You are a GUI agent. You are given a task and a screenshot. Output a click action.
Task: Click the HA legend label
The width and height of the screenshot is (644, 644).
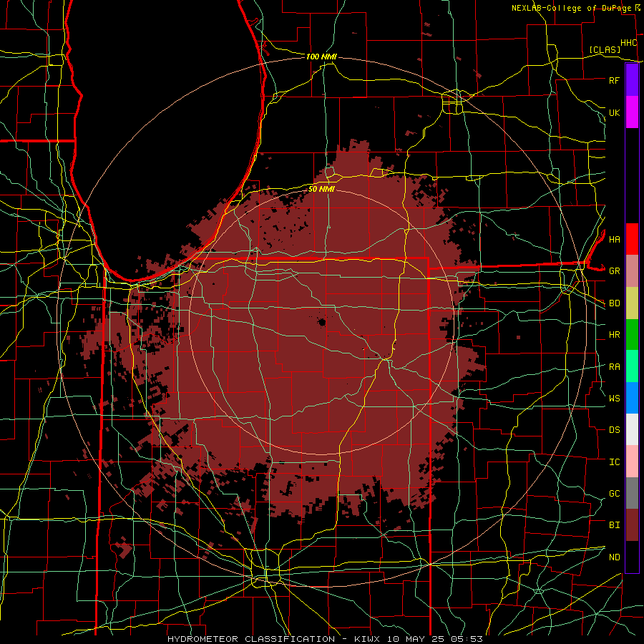tap(614, 239)
